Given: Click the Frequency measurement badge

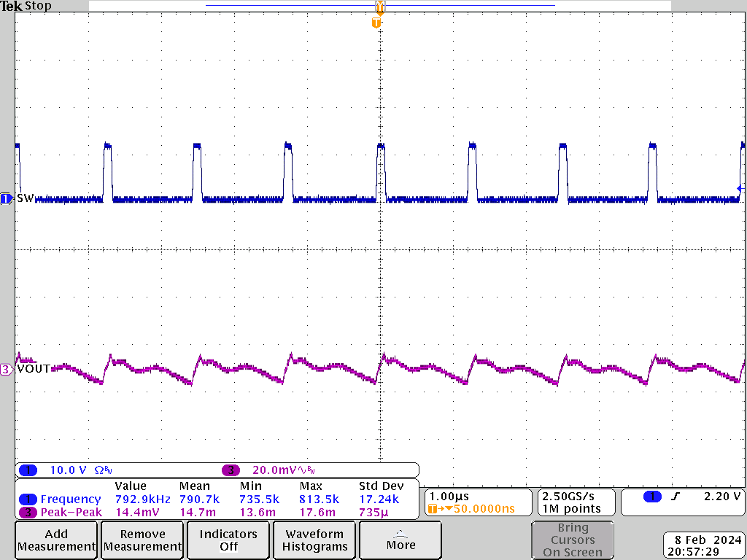Looking at the screenshot, I should coord(69,499).
